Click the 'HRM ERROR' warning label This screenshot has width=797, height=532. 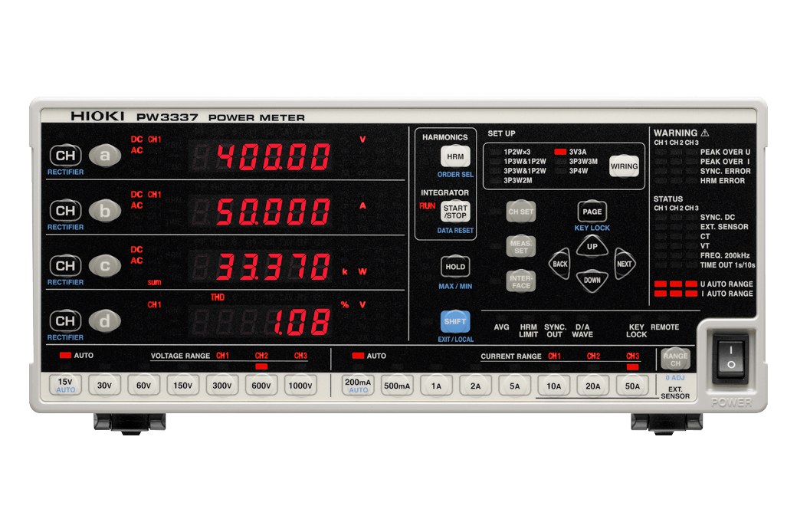pos(722,181)
